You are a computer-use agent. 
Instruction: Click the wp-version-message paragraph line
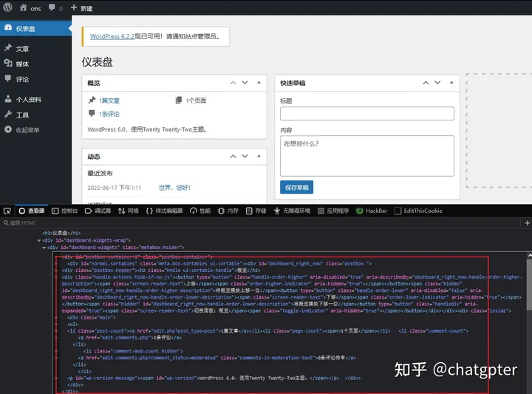[214, 378]
